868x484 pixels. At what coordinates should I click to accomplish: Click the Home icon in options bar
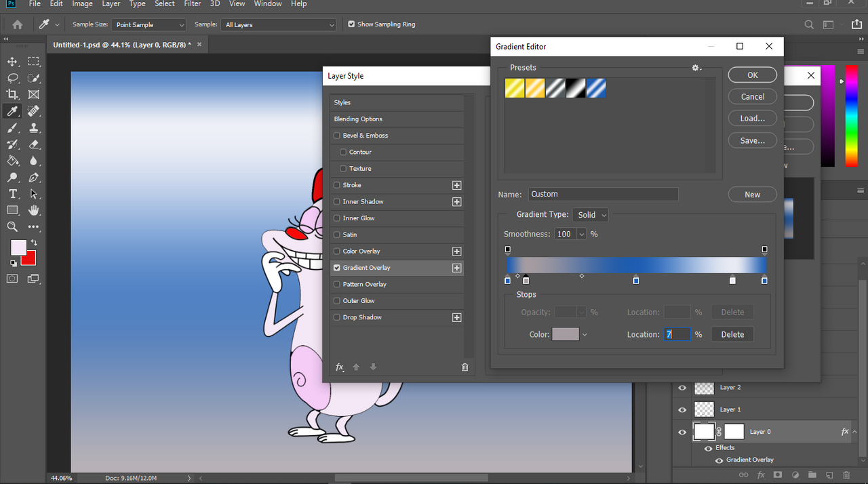pyautogui.click(x=18, y=24)
